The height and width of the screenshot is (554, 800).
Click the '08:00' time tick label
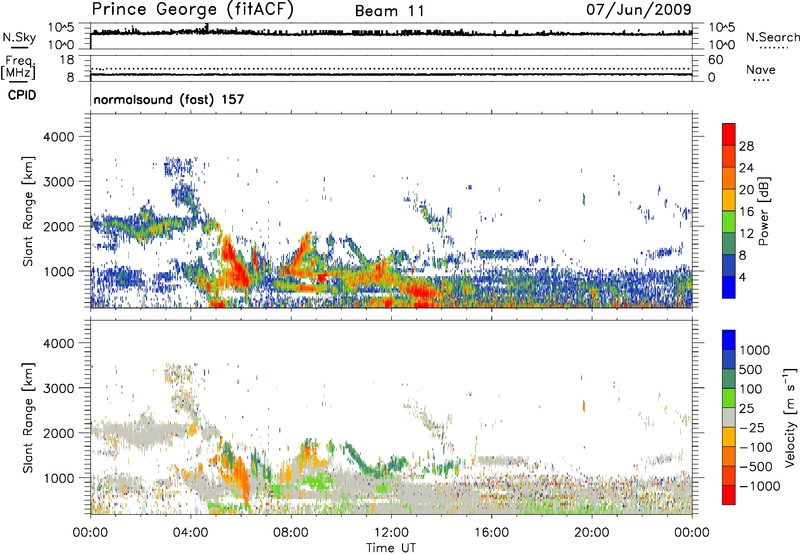291,533
